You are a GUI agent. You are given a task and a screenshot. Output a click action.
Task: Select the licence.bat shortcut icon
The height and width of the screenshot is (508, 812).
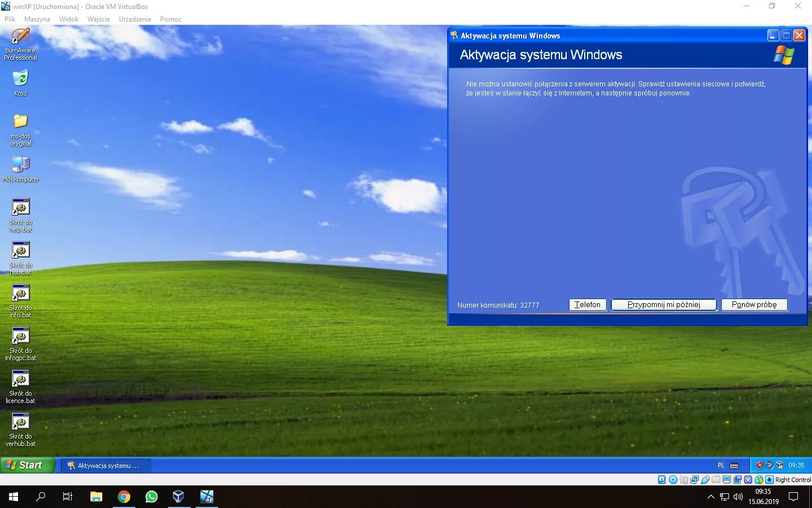20,387
